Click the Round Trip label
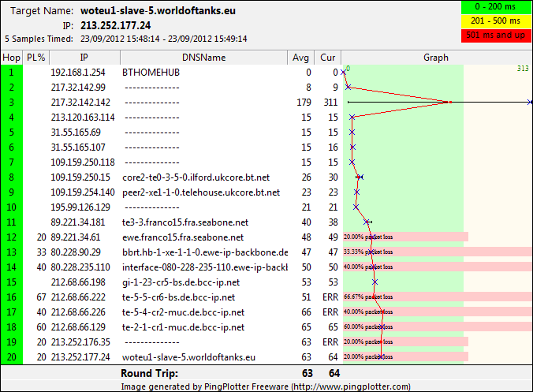 [x=150, y=373]
